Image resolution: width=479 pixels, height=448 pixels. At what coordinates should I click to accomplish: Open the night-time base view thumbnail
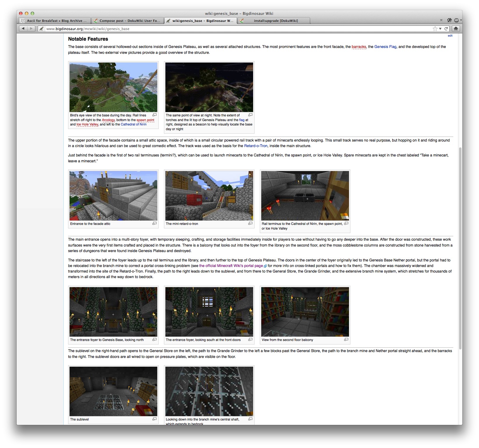click(x=209, y=87)
